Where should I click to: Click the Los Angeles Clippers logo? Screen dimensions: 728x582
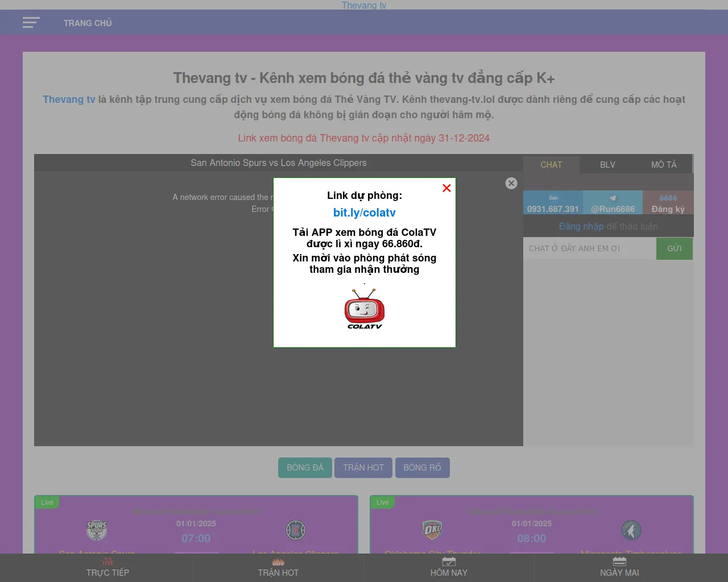tap(296, 530)
